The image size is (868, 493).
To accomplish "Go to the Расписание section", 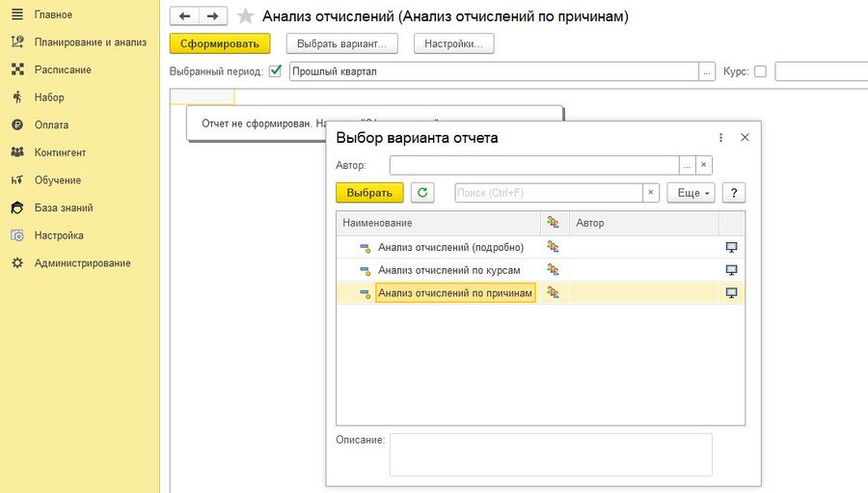I will pyautogui.click(x=63, y=69).
